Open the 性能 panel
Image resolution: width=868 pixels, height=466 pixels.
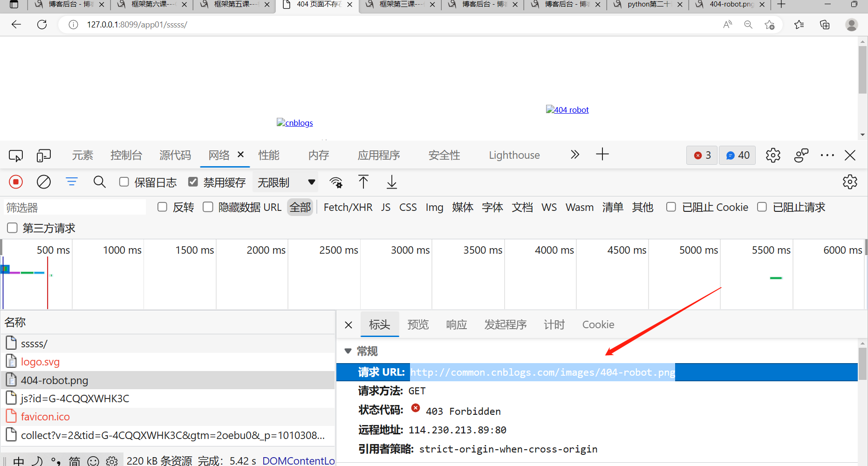click(x=269, y=155)
